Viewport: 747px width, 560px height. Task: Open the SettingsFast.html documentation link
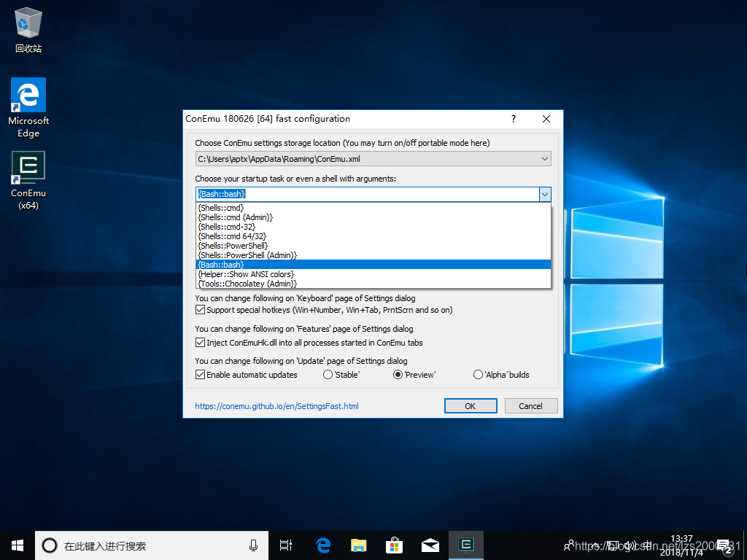click(276, 406)
